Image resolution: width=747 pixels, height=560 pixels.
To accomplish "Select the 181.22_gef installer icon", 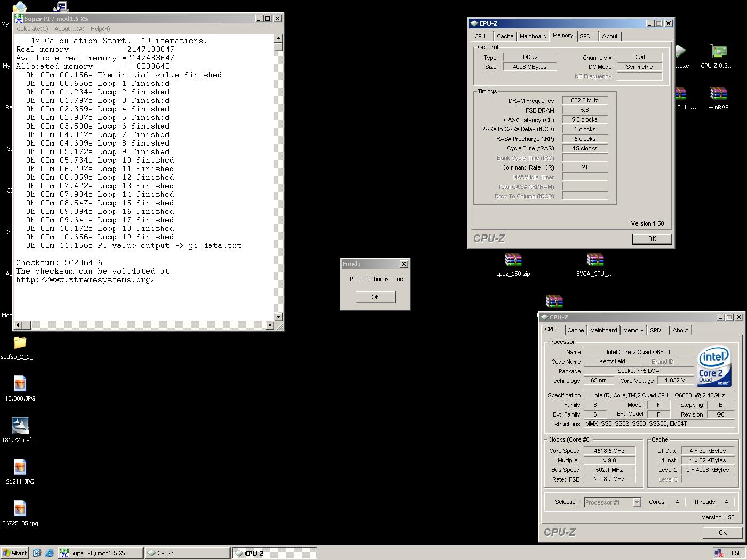I will point(20,425).
